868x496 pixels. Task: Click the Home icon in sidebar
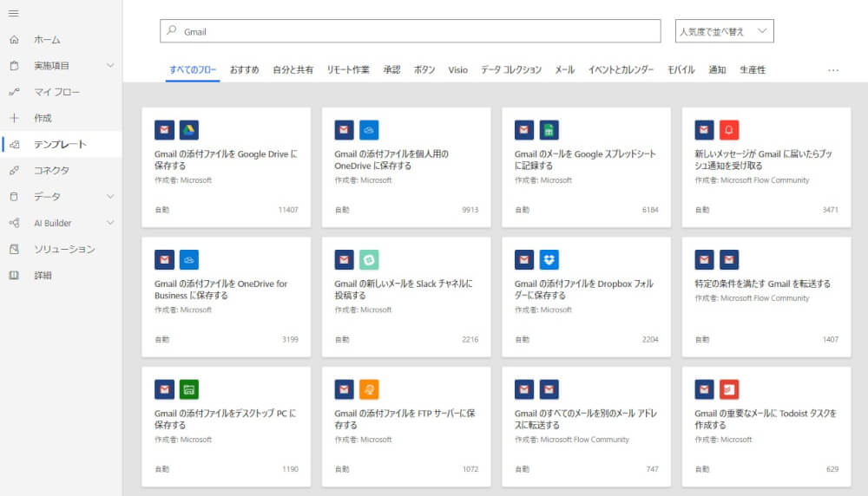click(x=15, y=40)
